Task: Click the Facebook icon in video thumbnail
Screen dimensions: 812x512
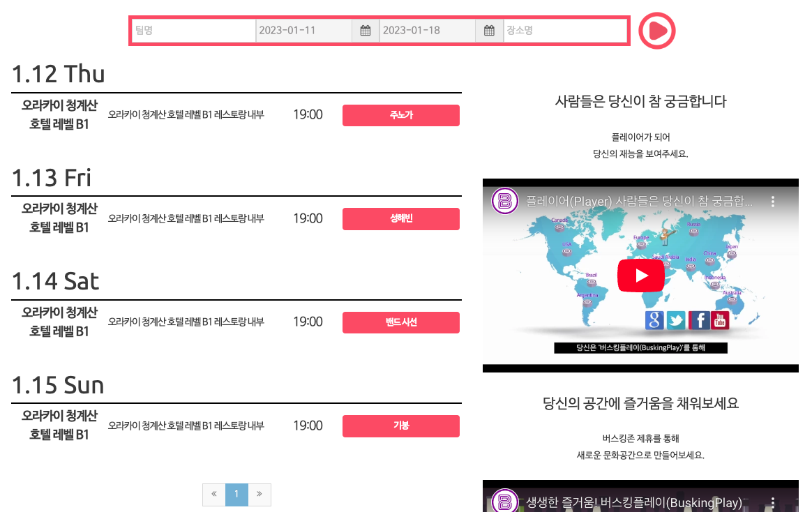Action: [699, 320]
